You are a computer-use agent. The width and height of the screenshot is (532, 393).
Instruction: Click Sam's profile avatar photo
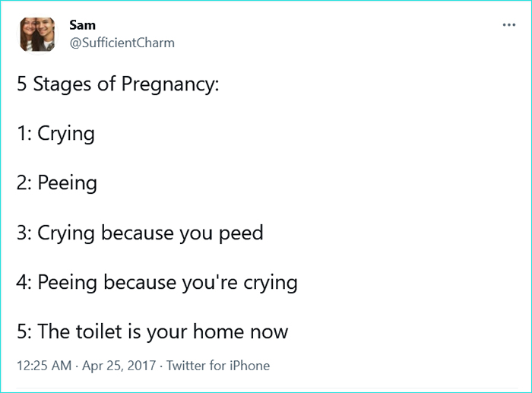click(37, 34)
